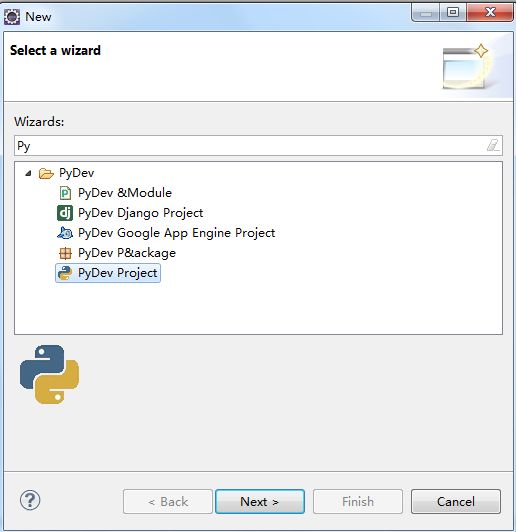The image size is (516, 532).
Task: Click the PyDev Package icon
Action: [x=65, y=253]
